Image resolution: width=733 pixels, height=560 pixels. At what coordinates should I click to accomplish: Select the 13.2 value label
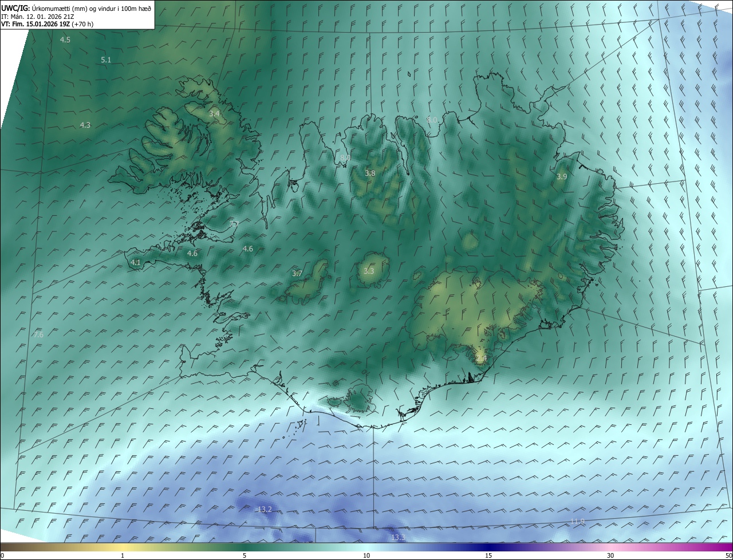tap(265, 509)
